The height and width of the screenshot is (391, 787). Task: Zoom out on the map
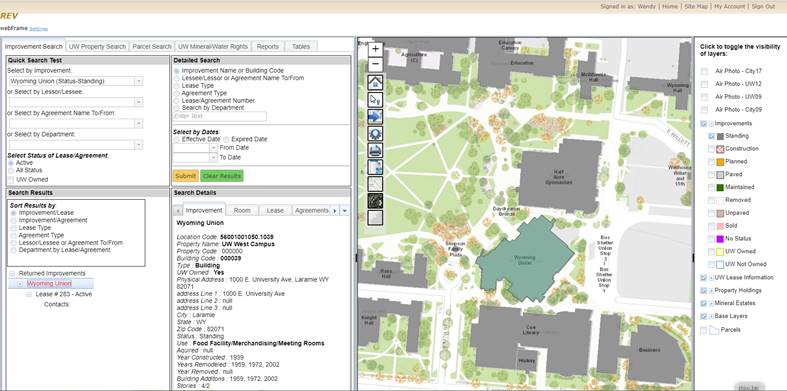coord(375,64)
